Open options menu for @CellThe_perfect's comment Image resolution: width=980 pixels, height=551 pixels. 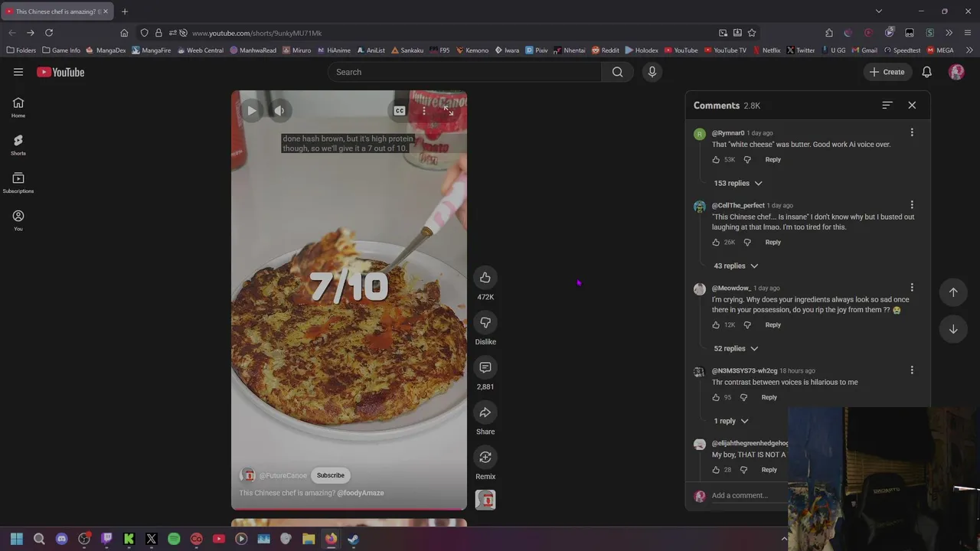912,205
